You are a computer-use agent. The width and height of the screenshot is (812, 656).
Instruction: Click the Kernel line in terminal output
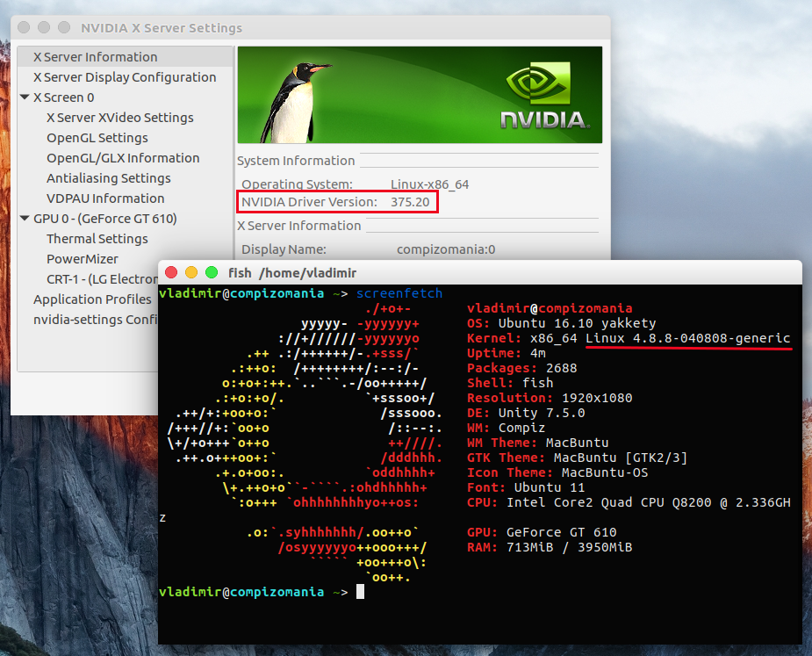[x=629, y=338]
